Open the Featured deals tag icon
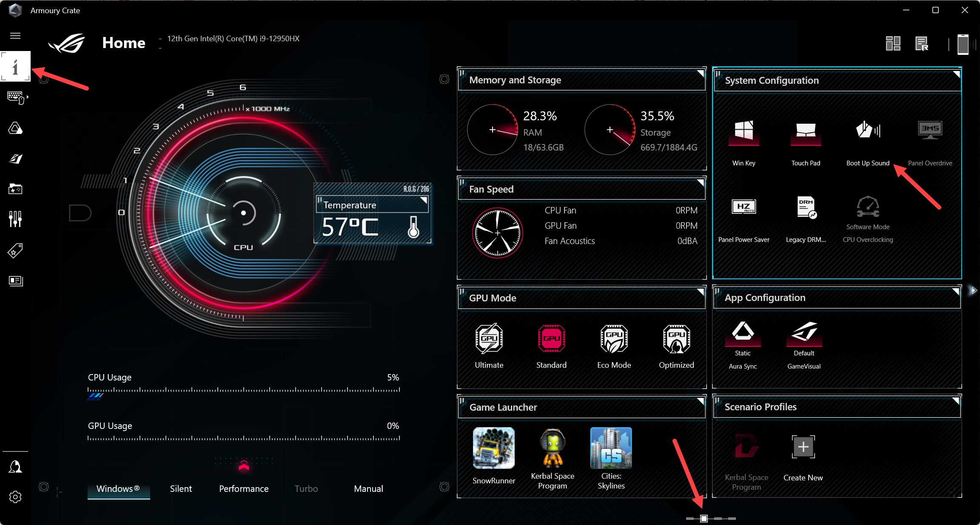Image resolution: width=980 pixels, height=525 pixels. point(15,251)
